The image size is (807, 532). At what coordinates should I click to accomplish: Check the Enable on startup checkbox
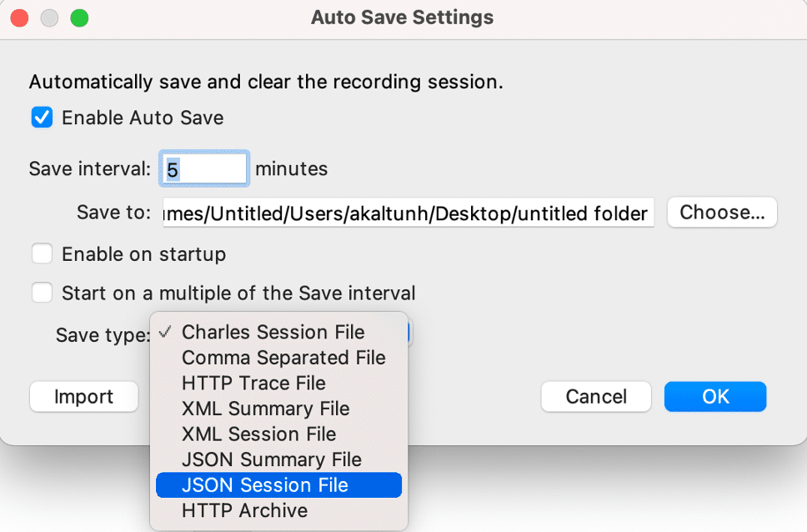42,253
